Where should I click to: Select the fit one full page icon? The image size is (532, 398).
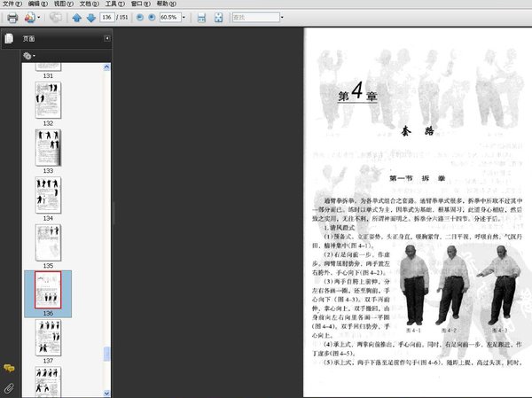[x=218, y=18]
